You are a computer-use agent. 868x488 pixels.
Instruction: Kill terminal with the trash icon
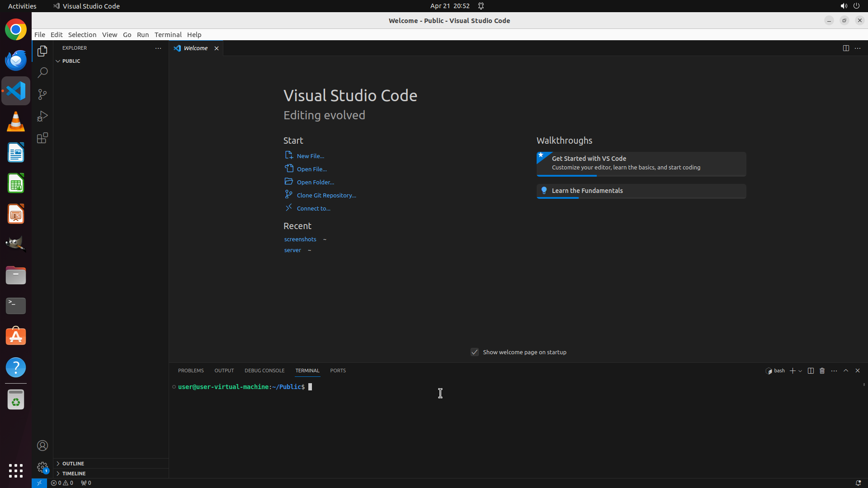click(822, 371)
